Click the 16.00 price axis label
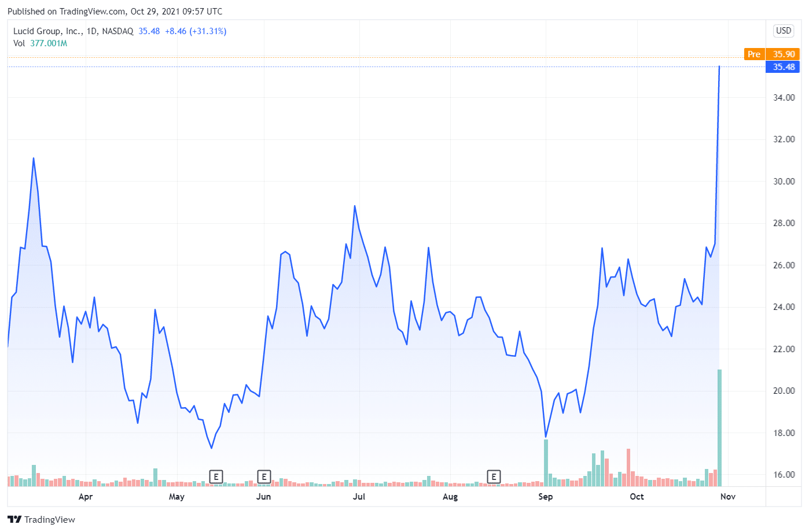Screen dimensions: 809x532 pyautogui.click(x=784, y=475)
